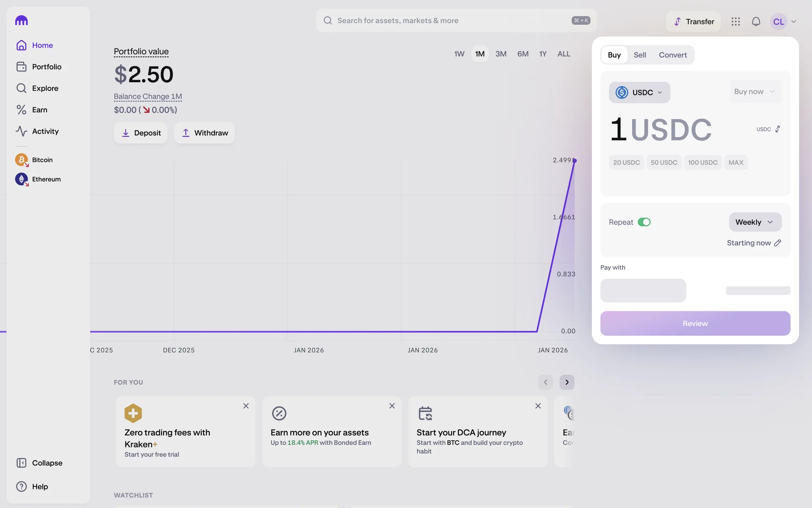The height and width of the screenshot is (508, 812).
Task: Click the Deposit button
Action: click(140, 133)
